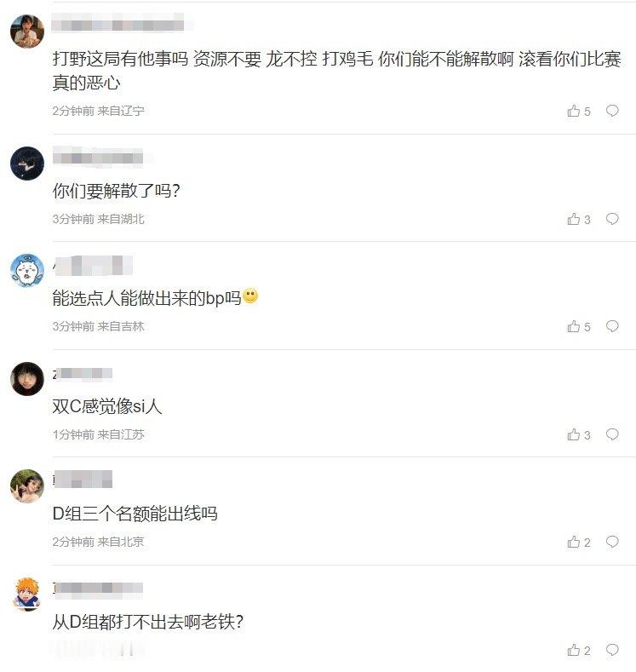This screenshot has width=636, height=672.
Task: Like the comment from 辽宁 about 打野
Action: [579, 111]
